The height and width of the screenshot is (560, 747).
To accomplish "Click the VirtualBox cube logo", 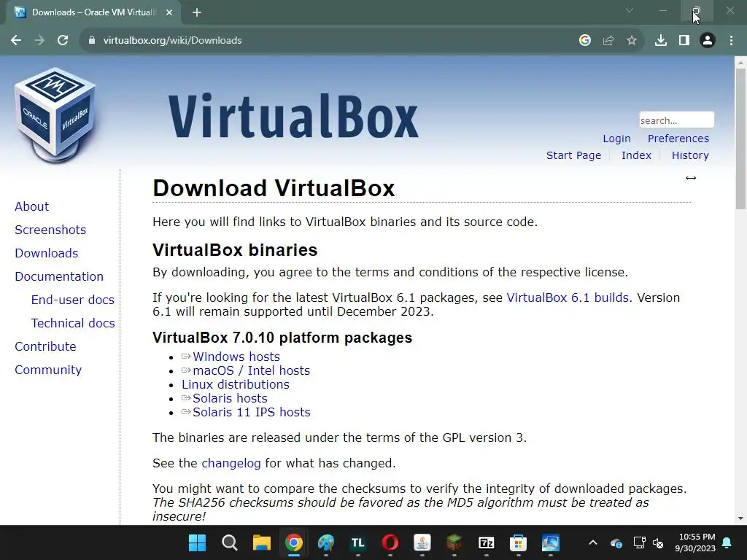I will (55, 114).
